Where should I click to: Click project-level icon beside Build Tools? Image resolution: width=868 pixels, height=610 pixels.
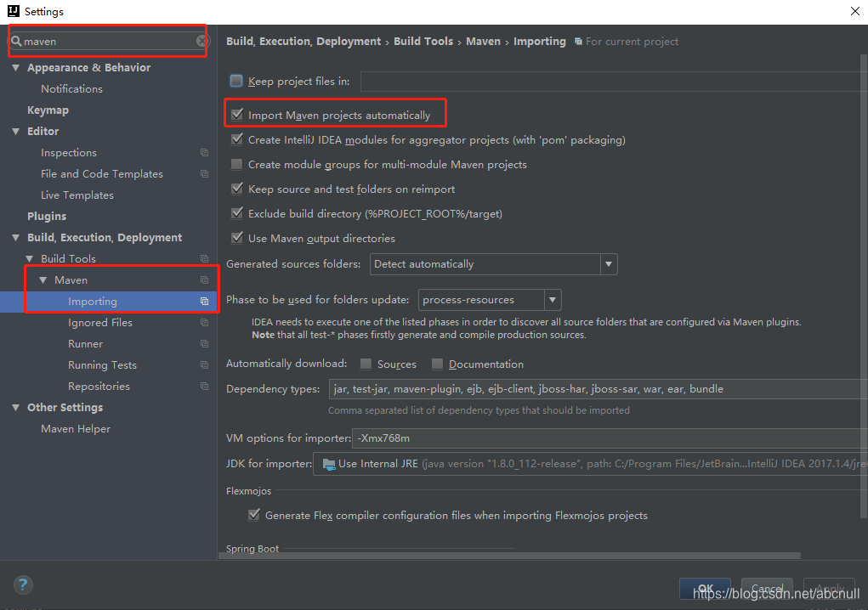[204, 259]
